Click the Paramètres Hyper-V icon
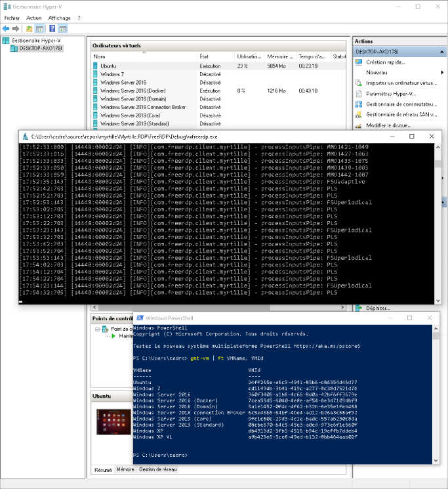Image resolution: width=448 pixels, height=489 pixels. coord(359,94)
